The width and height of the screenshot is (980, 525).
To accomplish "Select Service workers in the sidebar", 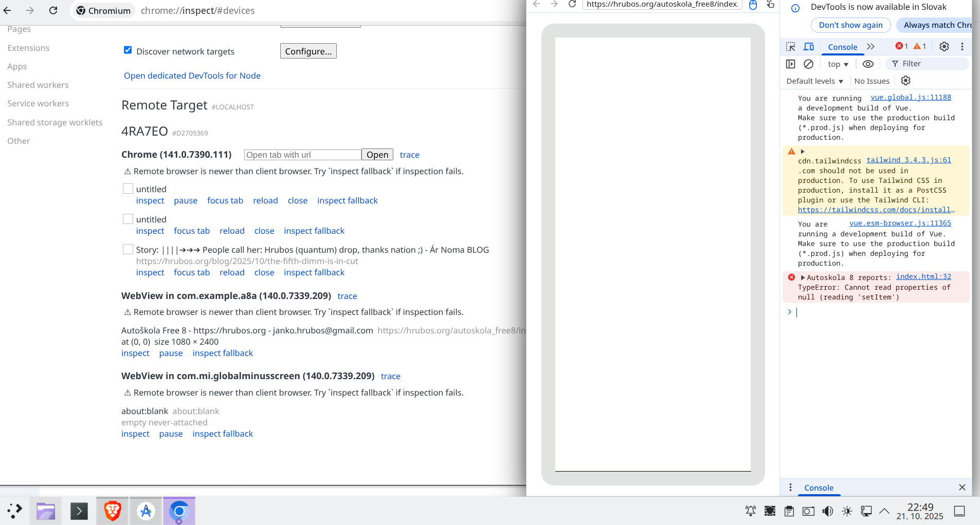I will 38,103.
